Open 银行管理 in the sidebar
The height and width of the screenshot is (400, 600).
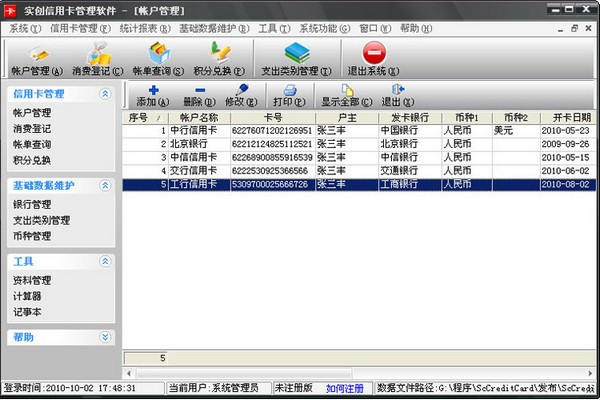33,204
